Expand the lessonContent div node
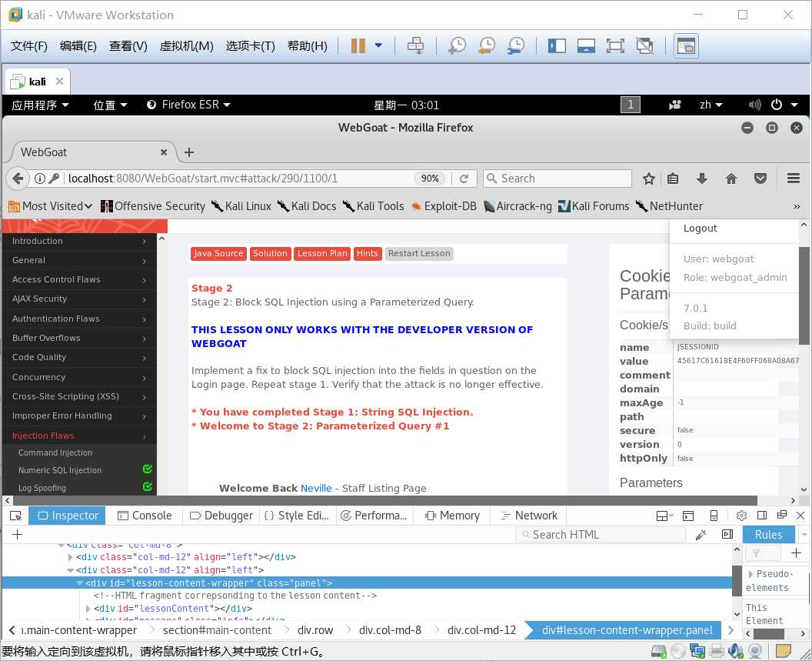Image resolution: width=812 pixels, height=661 pixels. tap(88, 609)
